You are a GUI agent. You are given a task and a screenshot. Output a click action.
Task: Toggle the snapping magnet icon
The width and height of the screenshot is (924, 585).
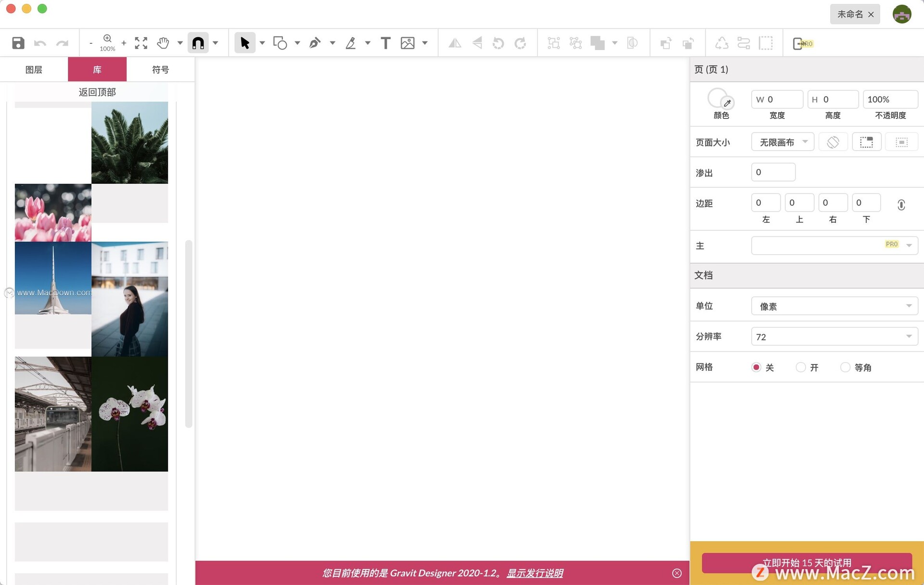coord(198,43)
